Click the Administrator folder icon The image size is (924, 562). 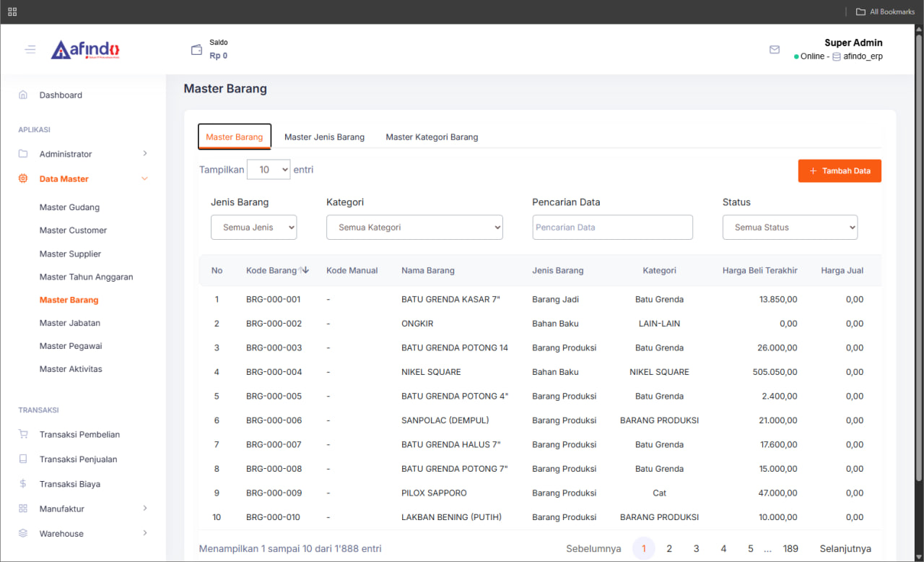(23, 154)
